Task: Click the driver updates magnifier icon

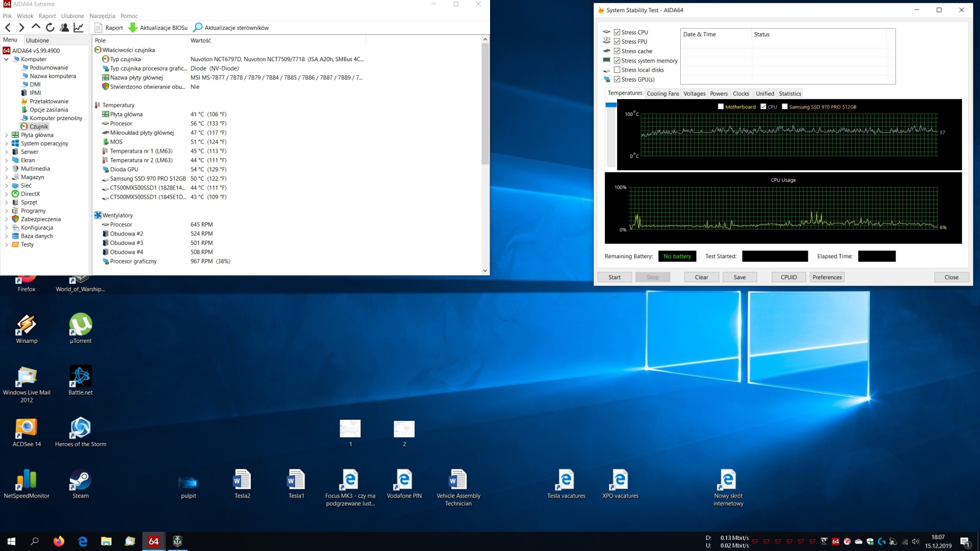Action: click(x=198, y=27)
